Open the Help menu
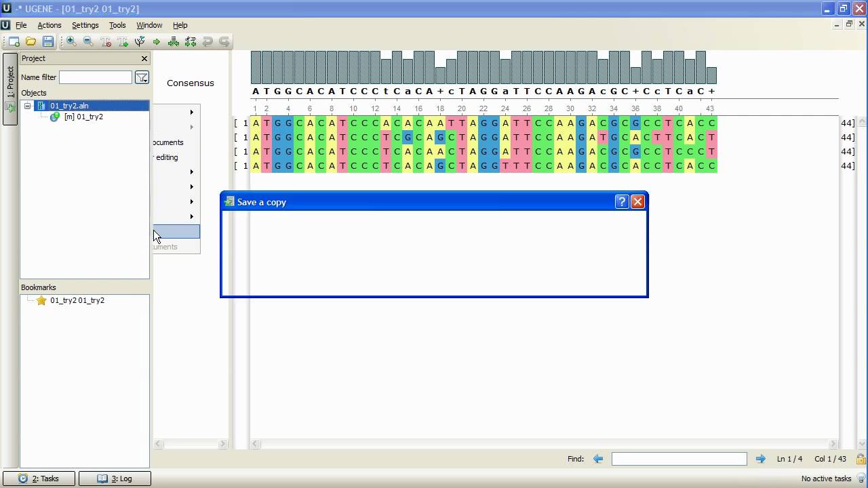The height and width of the screenshot is (488, 868). [x=180, y=25]
